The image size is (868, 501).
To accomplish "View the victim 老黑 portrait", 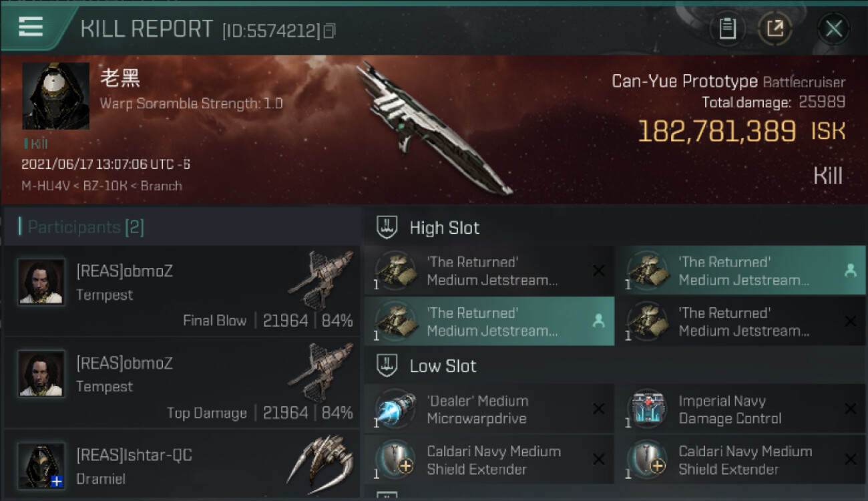I will click(56, 96).
